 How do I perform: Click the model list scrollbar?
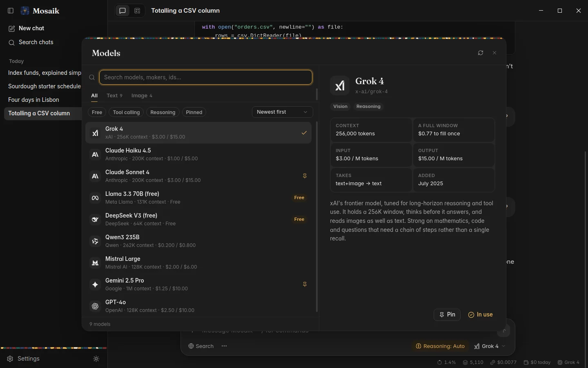click(317, 217)
